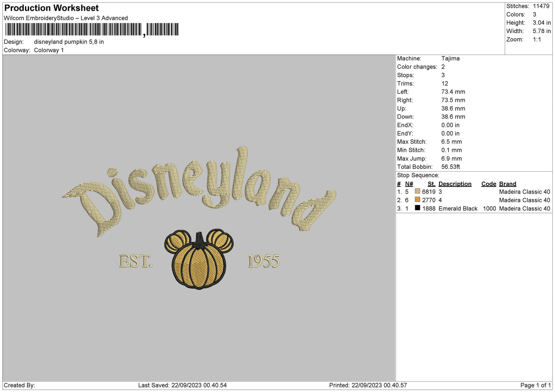The height and width of the screenshot is (392, 555).
Task: Click the barcode under the software name
Action: click(x=92, y=30)
